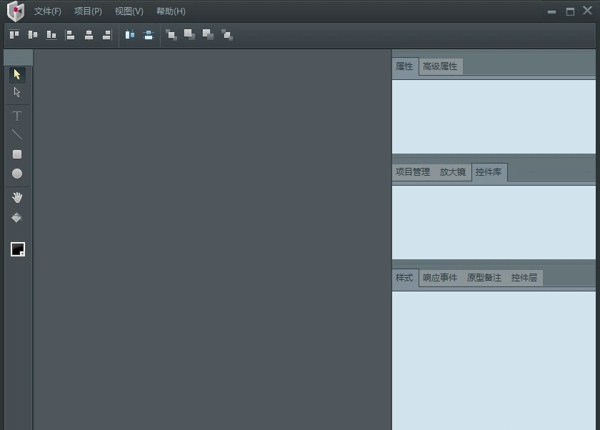Select the paint bucket fill tool
Screen dimensions: 600x430
pos(17,217)
